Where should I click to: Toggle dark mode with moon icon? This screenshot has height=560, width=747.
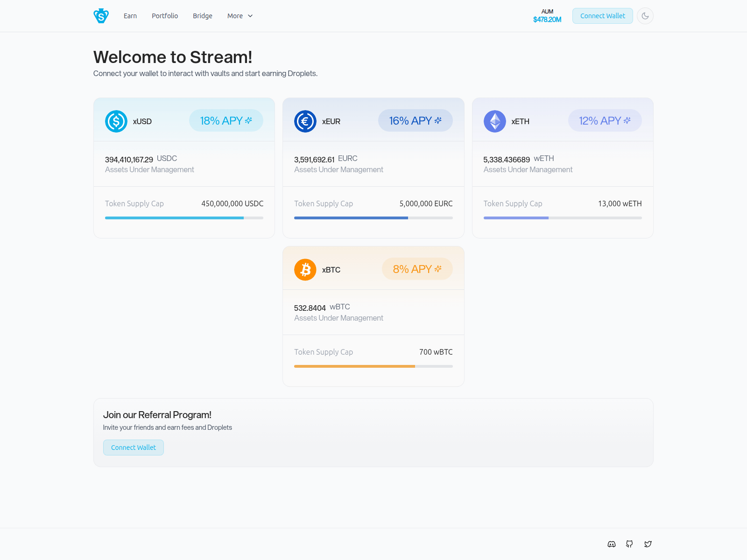[645, 16]
